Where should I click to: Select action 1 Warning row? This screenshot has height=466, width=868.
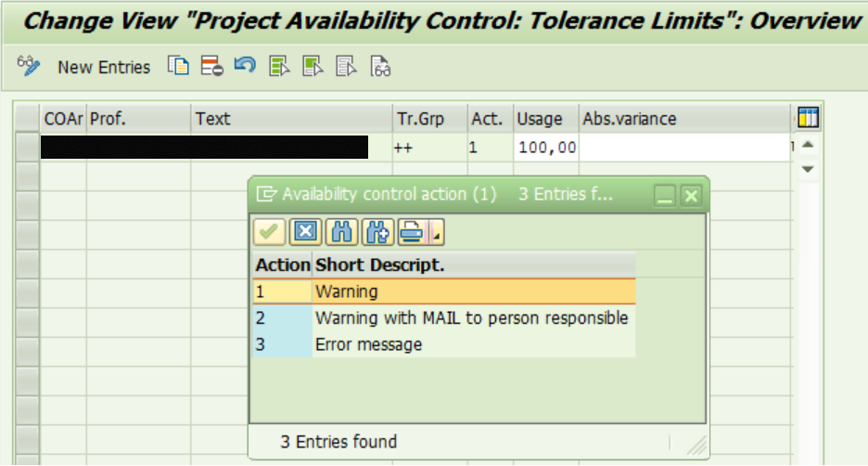coord(444,291)
